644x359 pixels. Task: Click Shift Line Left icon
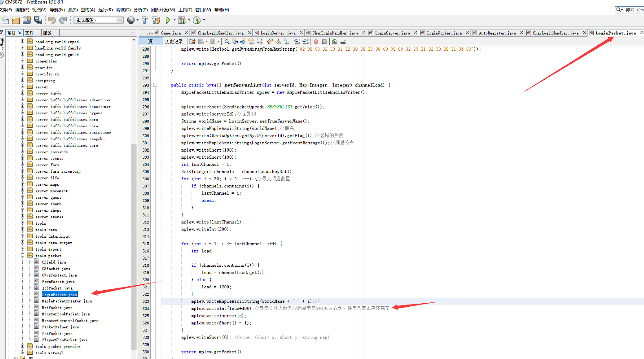[297, 41]
